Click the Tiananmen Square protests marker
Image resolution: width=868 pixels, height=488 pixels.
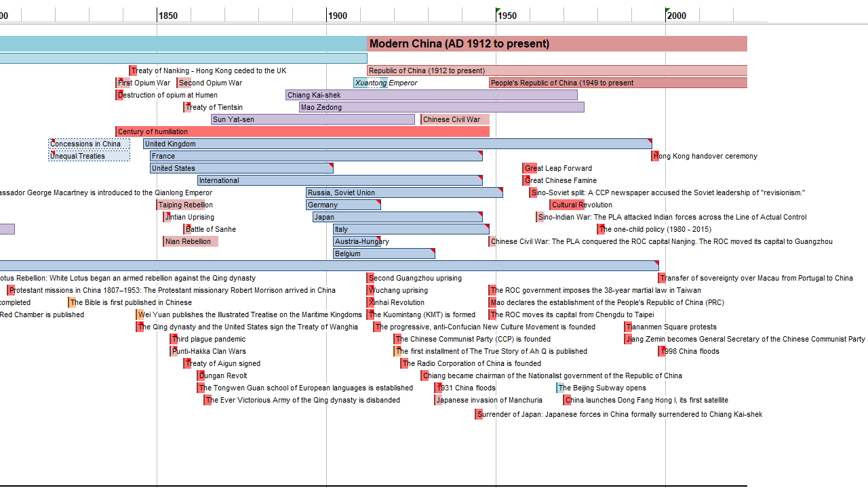point(628,327)
